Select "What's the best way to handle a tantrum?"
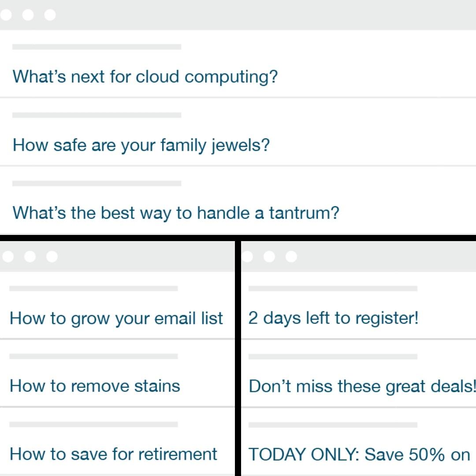Image resolution: width=476 pixels, height=476 pixels. pyautogui.click(x=176, y=213)
